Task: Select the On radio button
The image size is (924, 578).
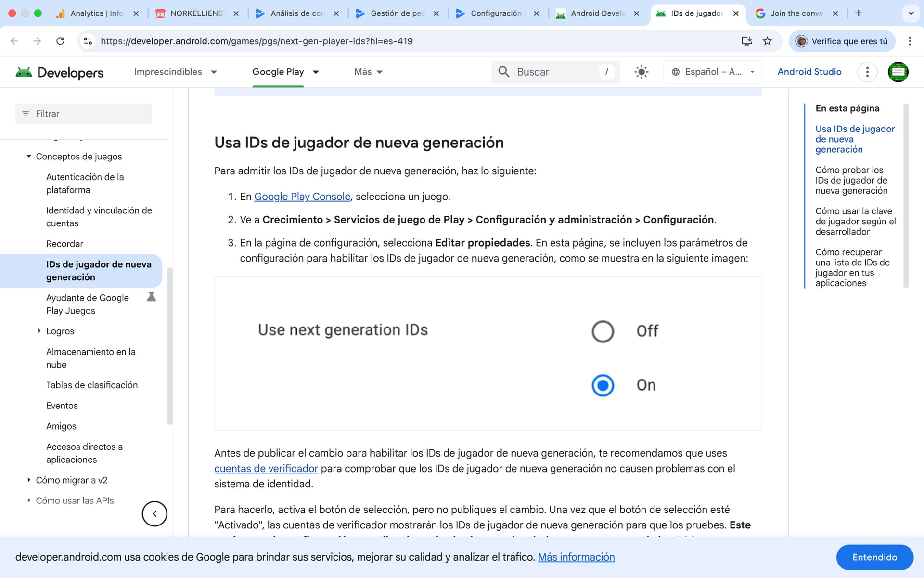Action: (x=603, y=385)
